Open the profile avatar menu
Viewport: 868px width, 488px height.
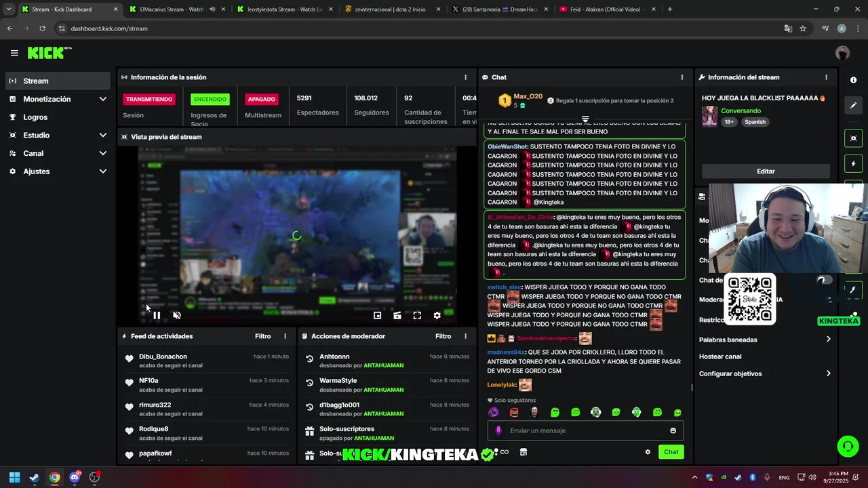tap(842, 53)
